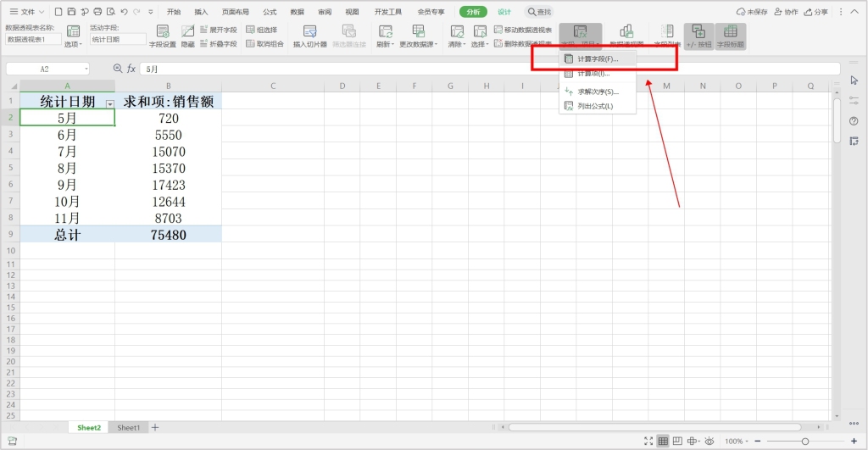Toggle the 字段标题 field headers
Viewport: 868px width, 450px height.
pos(731,36)
